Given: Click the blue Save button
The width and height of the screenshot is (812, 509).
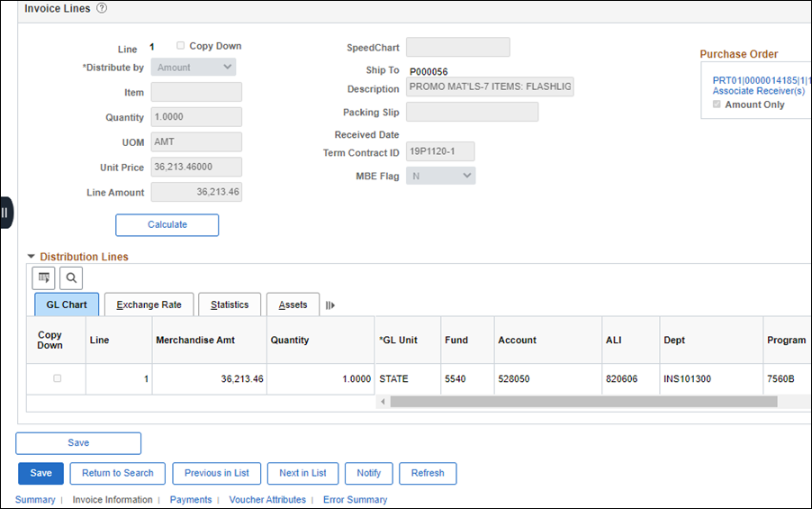Looking at the screenshot, I should pos(41,473).
